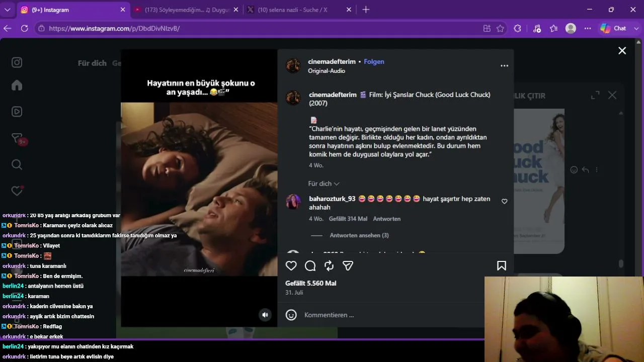Close the selena nazli X tab
This screenshot has height=362, width=644.
tap(349, 10)
